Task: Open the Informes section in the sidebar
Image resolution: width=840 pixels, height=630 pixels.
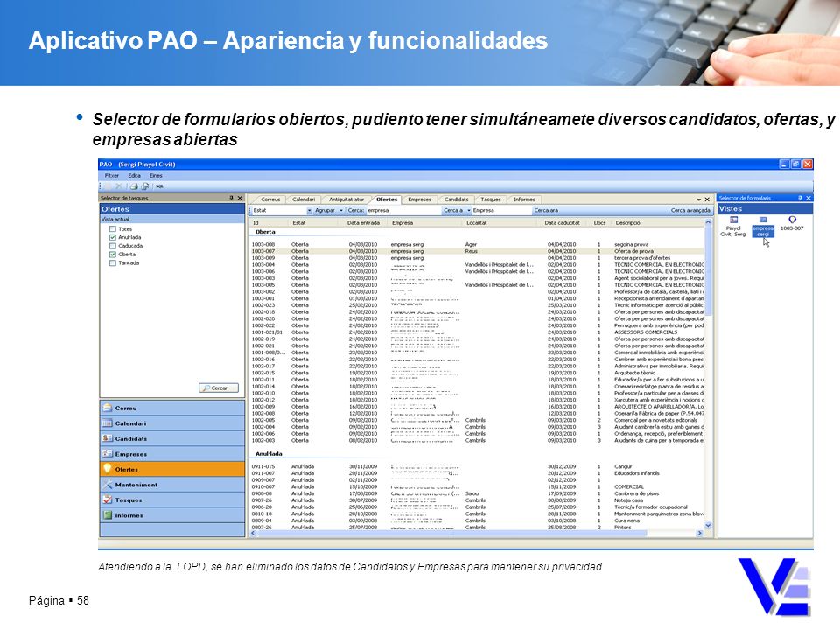Action: coord(172,515)
